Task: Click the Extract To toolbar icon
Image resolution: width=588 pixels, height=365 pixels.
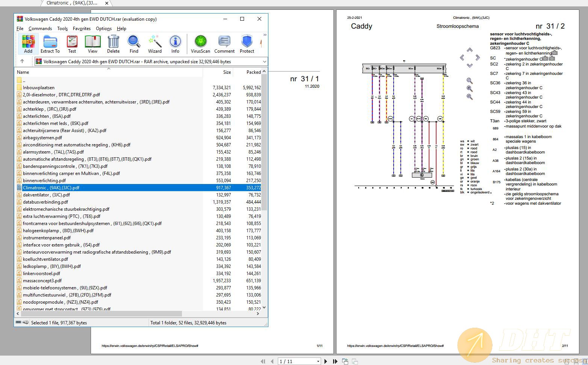Action: [x=50, y=44]
